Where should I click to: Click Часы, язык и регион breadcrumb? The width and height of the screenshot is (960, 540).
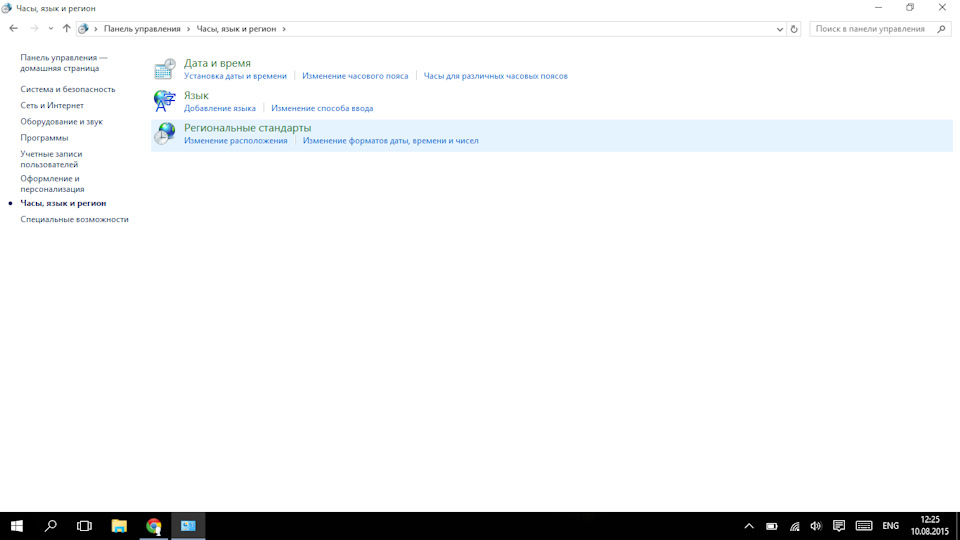236,29
